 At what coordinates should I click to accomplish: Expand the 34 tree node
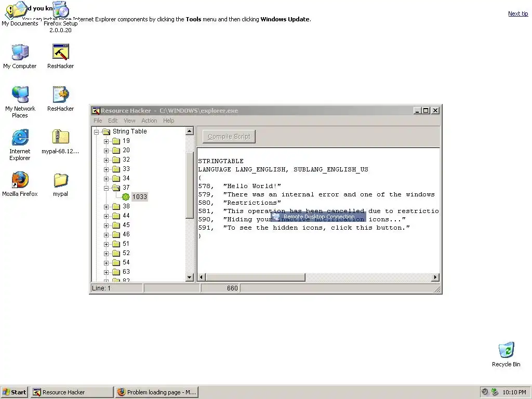[x=106, y=179]
